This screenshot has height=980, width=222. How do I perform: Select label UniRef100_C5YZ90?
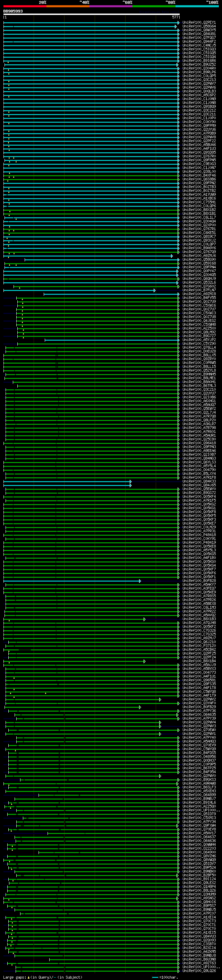tap(199, 343)
